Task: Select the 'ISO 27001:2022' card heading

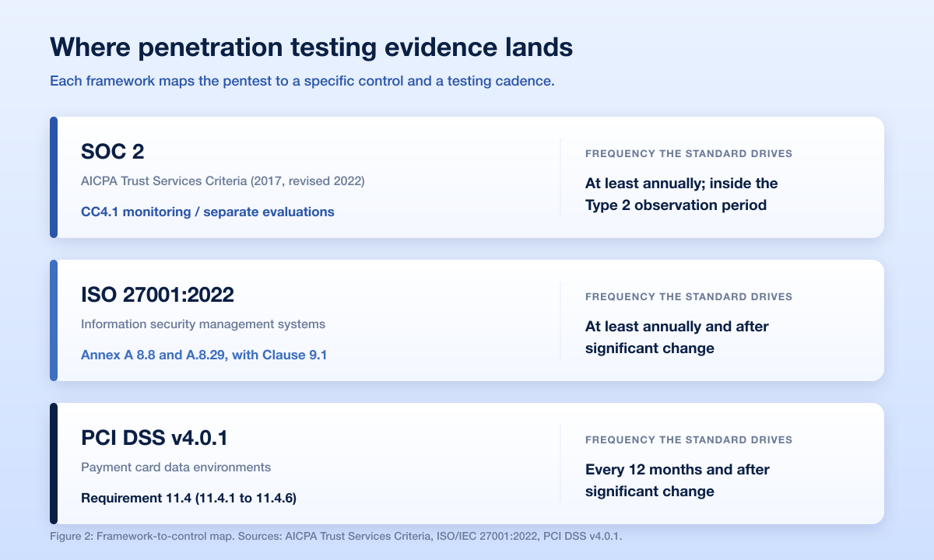Action: pyautogui.click(x=157, y=295)
